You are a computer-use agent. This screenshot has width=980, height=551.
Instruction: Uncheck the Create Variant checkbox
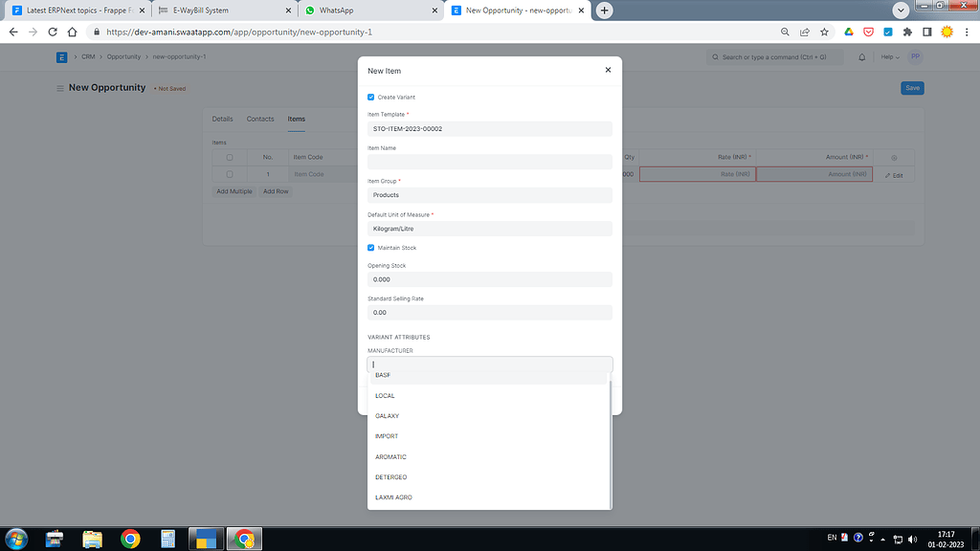[x=370, y=97]
